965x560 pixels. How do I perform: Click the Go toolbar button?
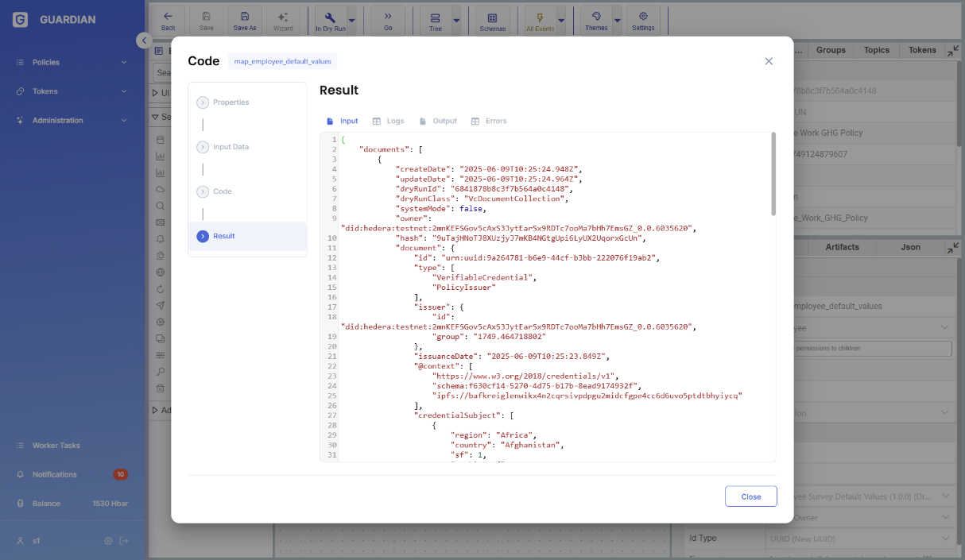pyautogui.click(x=388, y=21)
